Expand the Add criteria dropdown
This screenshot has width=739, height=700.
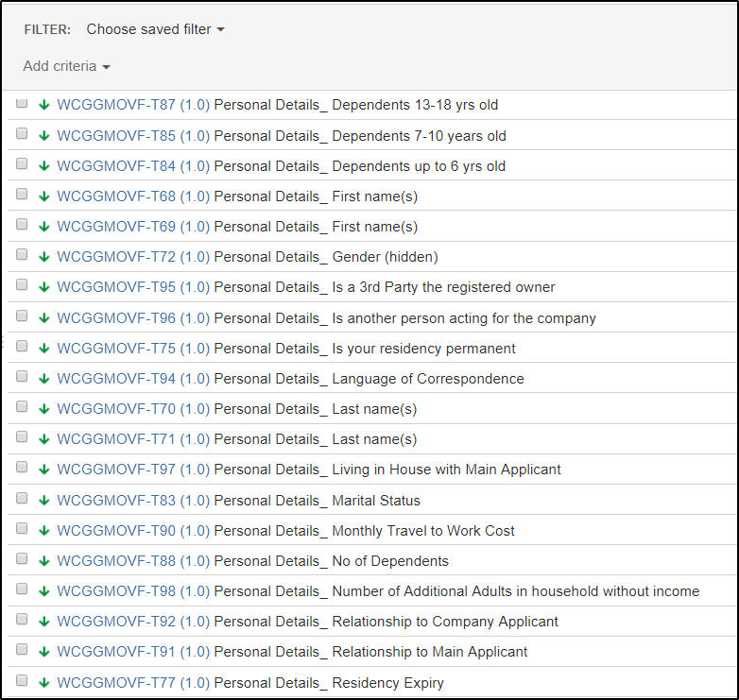(66, 66)
